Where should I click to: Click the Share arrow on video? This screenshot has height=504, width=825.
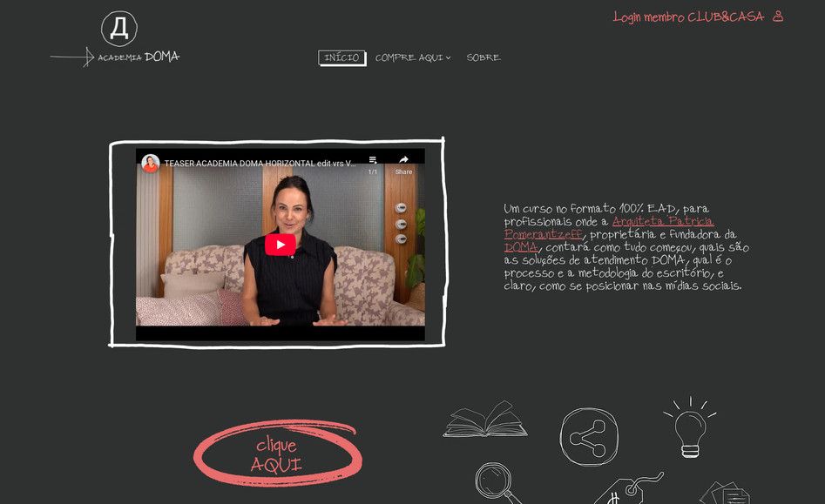point(403,160)
